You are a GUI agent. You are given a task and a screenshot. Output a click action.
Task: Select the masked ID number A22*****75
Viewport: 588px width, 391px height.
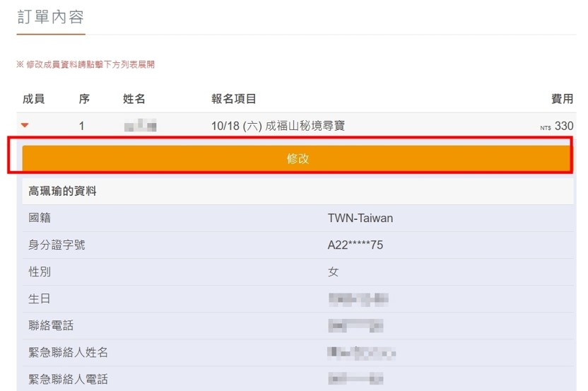pyautogui.click(x=355, y=245)
